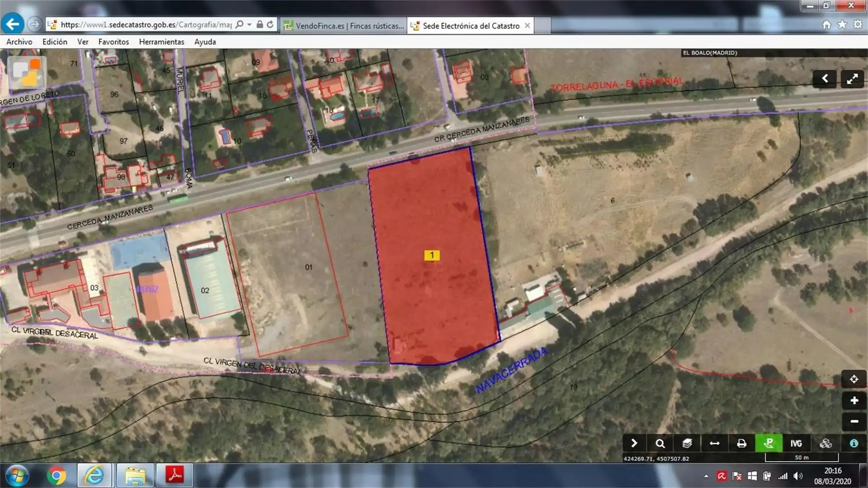Click the CR CERCEDA MANZANARES road label

pos(482,129)
